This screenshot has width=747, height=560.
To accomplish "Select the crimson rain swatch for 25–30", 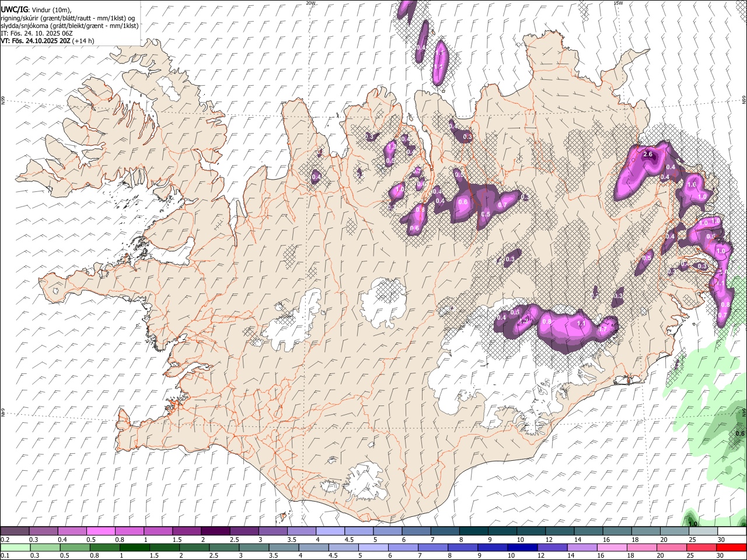I will [701, 547].
